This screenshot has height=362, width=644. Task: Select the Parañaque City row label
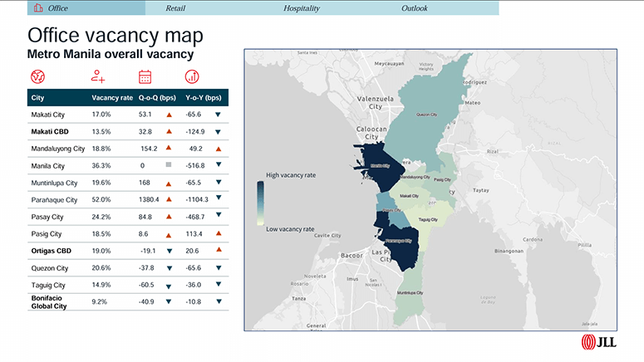click(54, 200)
